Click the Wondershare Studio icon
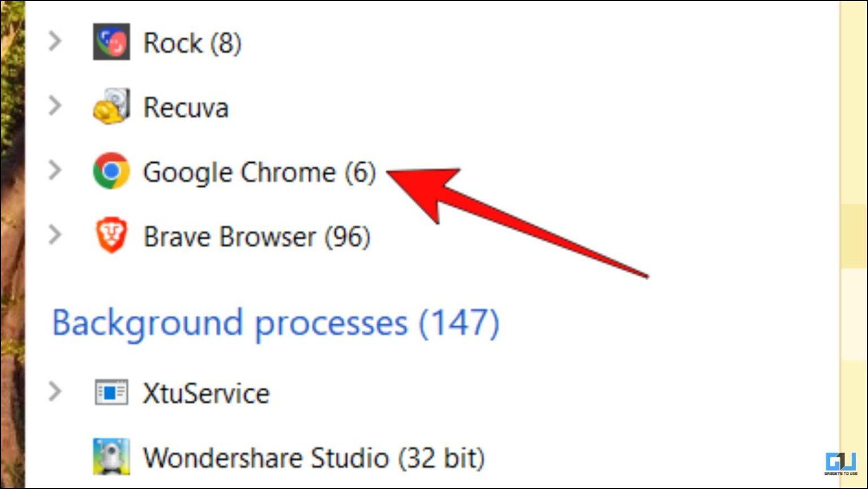Viewport: 868px width, 489px height. (112, 457)
